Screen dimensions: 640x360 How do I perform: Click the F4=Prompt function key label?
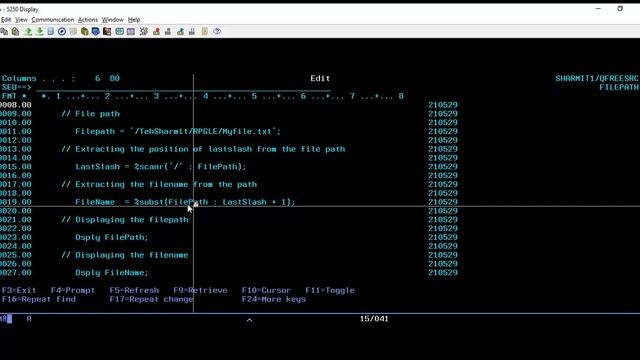[73, 290]
